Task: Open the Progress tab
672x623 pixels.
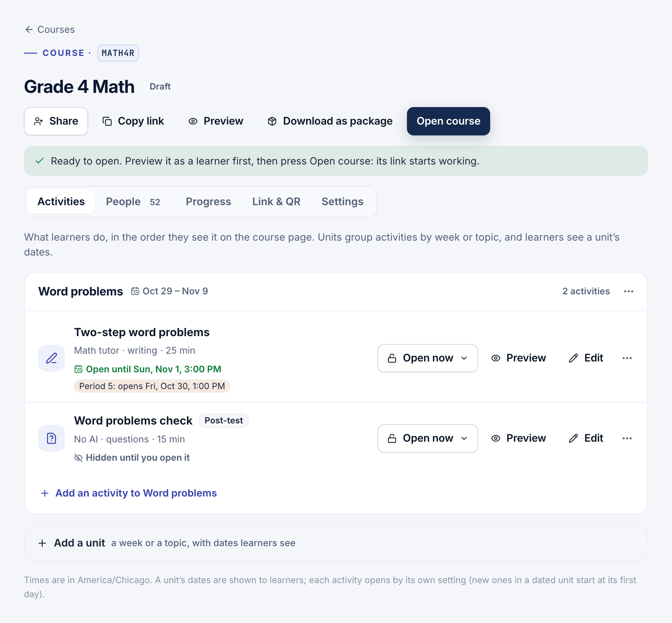Action: click(x=208, y=202)
